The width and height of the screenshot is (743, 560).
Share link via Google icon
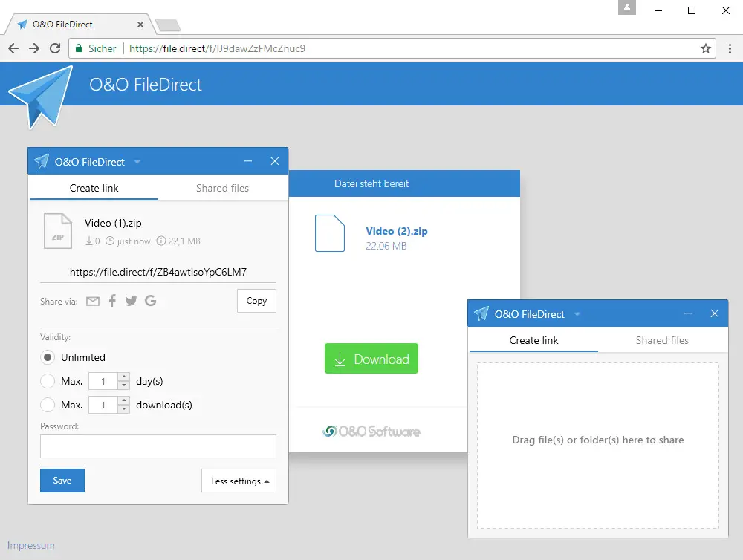tap(151, 301)
